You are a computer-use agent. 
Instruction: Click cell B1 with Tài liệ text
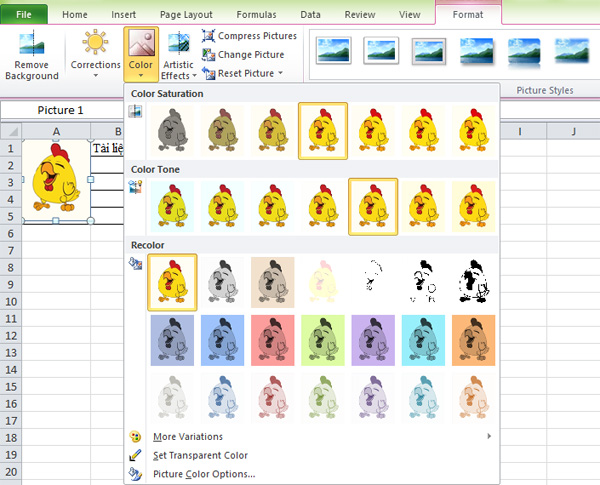108,148
